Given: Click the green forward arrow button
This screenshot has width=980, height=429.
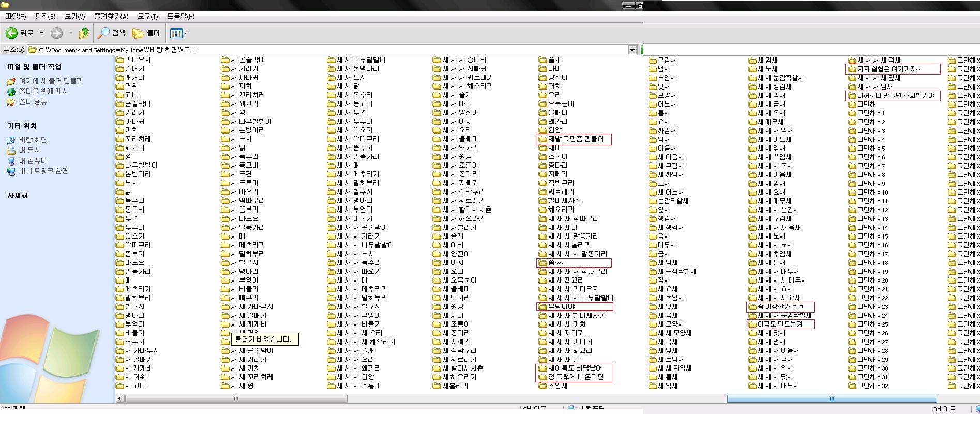Looking at the screenshot, I should coord(56,33).
